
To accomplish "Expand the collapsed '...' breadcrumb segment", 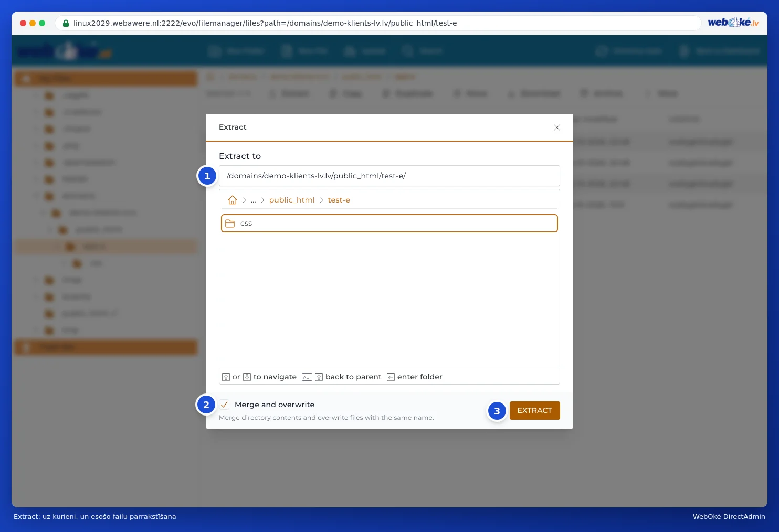I will pos(253,200).
